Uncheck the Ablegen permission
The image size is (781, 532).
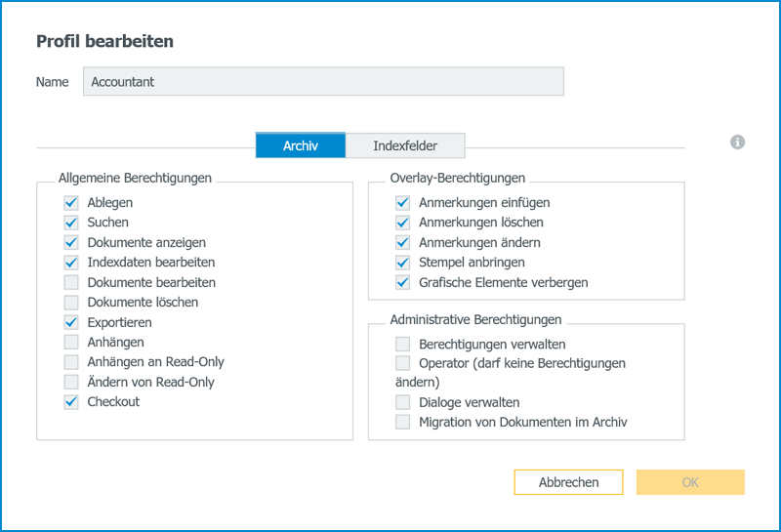(71, 203)
